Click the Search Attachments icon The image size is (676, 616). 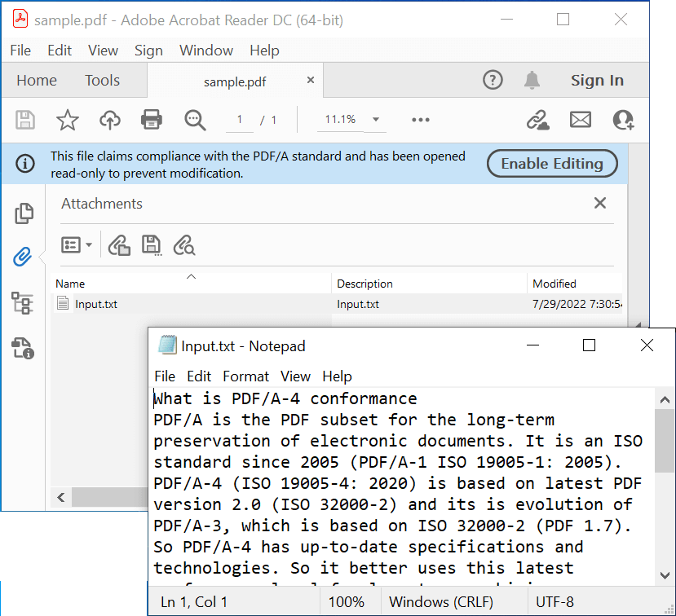click(184, 244)
